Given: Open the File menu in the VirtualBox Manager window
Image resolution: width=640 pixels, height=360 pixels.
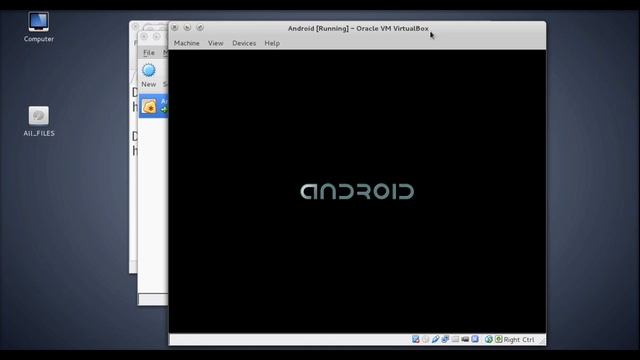Looking at the screenshot, I should pyautogui.click(x=149, y=53).
